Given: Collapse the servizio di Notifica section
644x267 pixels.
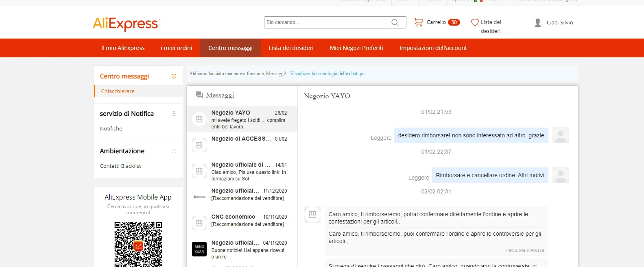Looking at the screenshot, I should click(174, 114).
